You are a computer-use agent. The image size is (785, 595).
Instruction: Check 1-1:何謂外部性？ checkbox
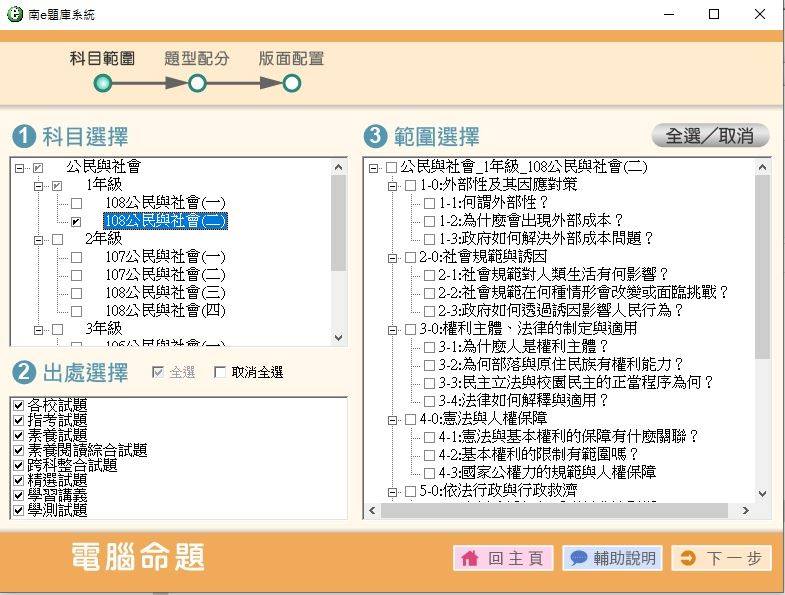click(429, 203)
